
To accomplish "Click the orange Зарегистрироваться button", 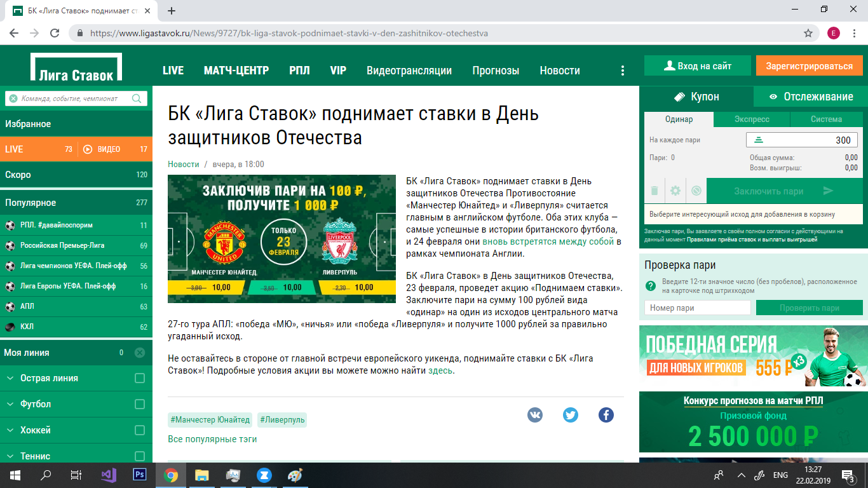I will click(810, 66).
